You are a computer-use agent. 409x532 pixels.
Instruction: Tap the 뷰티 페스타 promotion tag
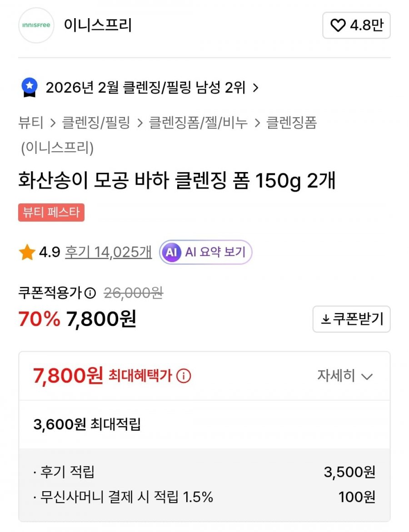point(51,212)
